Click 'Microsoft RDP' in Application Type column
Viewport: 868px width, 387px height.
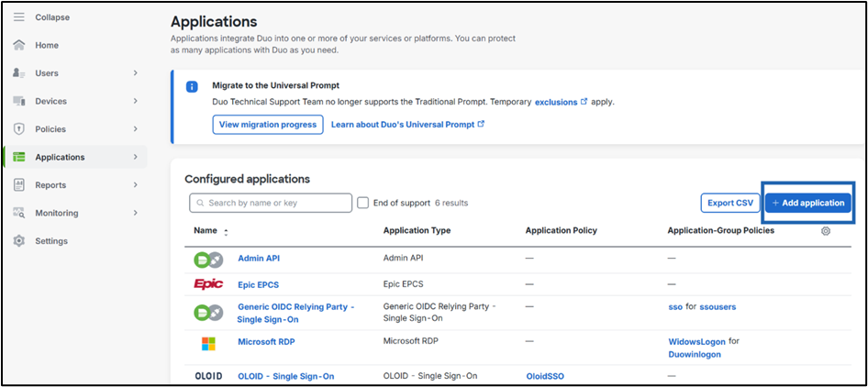click(x=410, y=341)
